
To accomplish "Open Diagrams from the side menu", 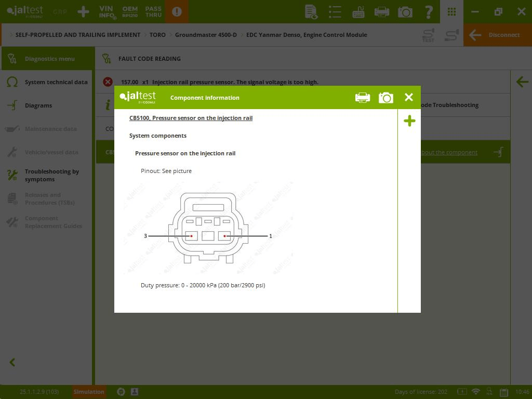I will point(38,105).
